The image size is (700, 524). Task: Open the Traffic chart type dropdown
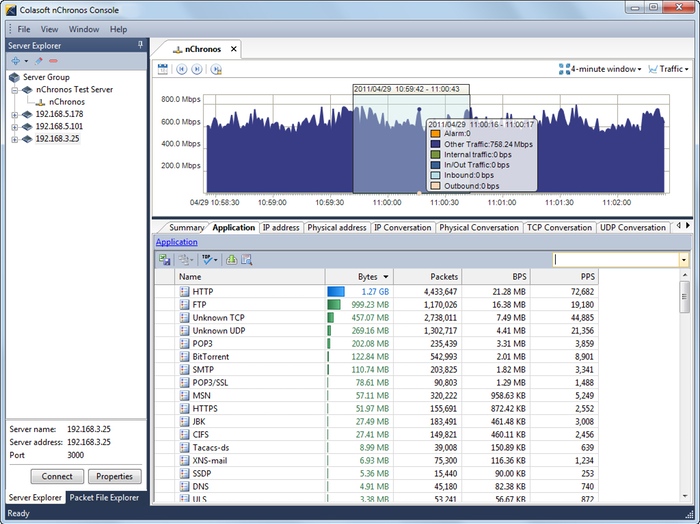(x=668, y=69)
